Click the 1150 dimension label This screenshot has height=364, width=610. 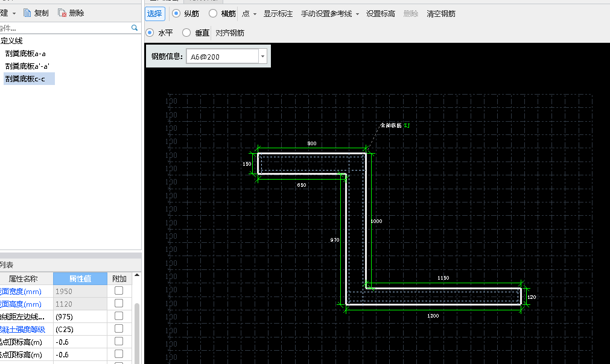point(443,278)
